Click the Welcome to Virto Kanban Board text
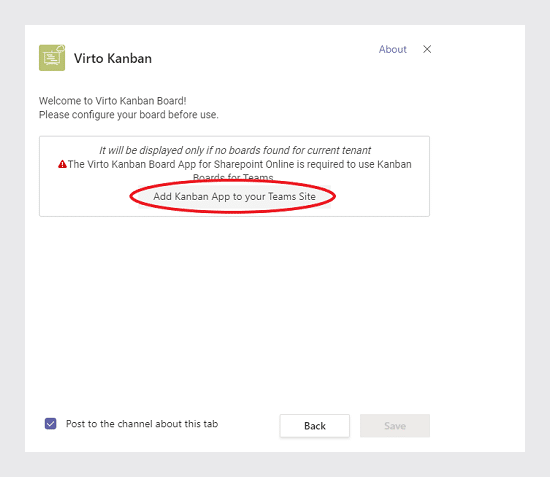550x477 pixels. [x=113, y=101]
